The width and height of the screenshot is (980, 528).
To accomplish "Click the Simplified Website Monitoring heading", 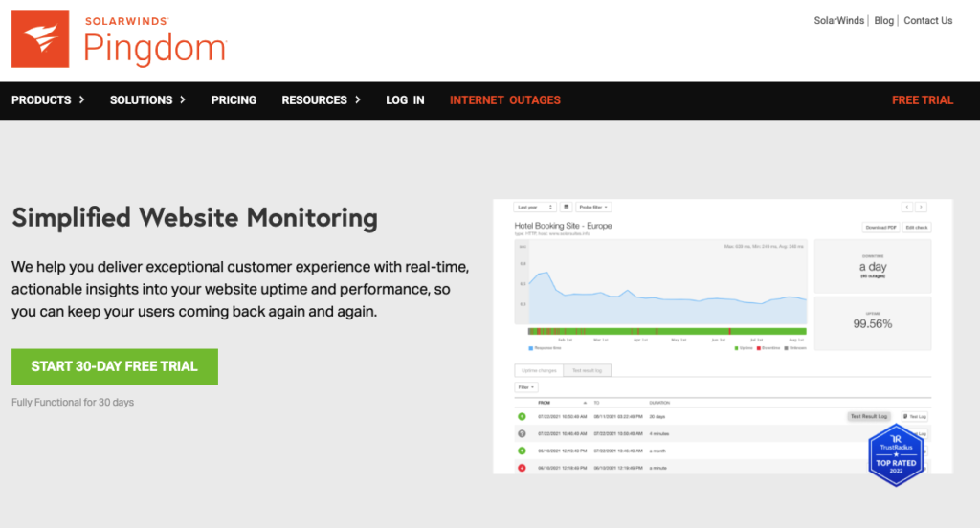I will click(194, 218).
